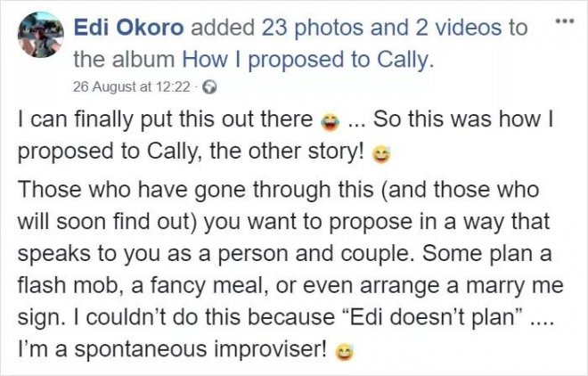Click the public audience globe icon
The image size is (588, 376).
tap(210, 88)
